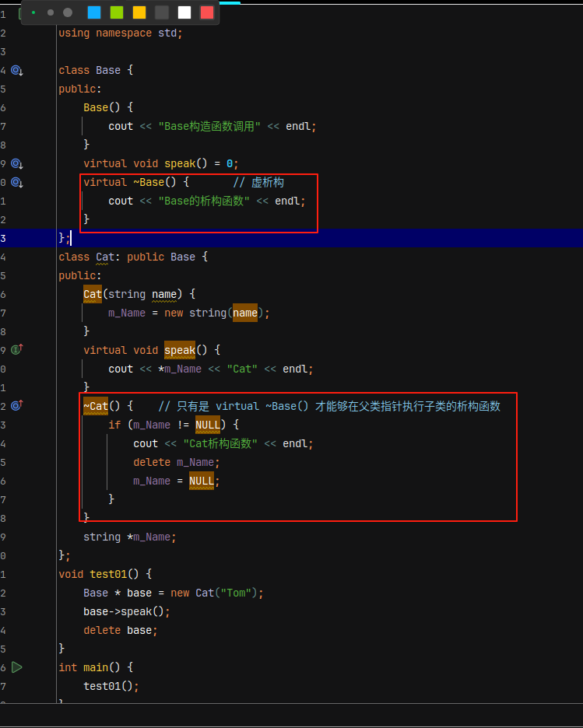Select the large gray dot pen size
This screenshot has width=583, height=728.
pos(68,12)
